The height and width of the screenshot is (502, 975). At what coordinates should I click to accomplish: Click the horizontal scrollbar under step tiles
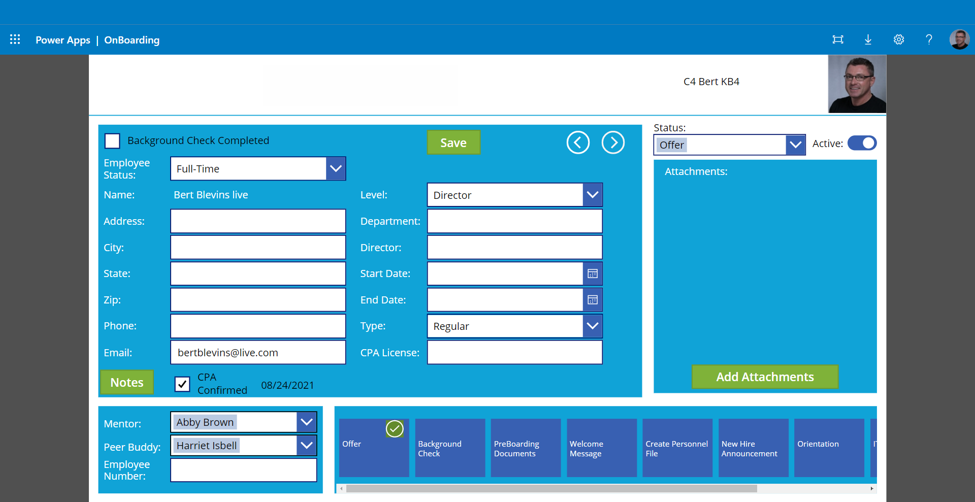pos(550,489)
